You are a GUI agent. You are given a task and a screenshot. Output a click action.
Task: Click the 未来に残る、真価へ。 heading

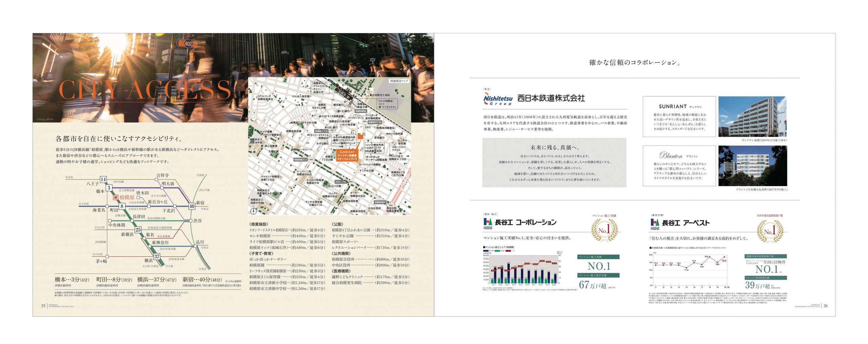click(555, 147)
